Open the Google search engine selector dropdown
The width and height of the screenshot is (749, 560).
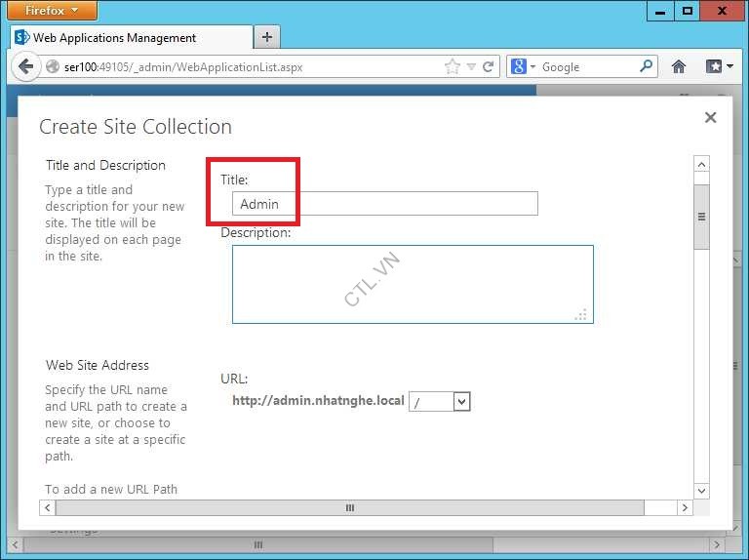pos(524,67)
